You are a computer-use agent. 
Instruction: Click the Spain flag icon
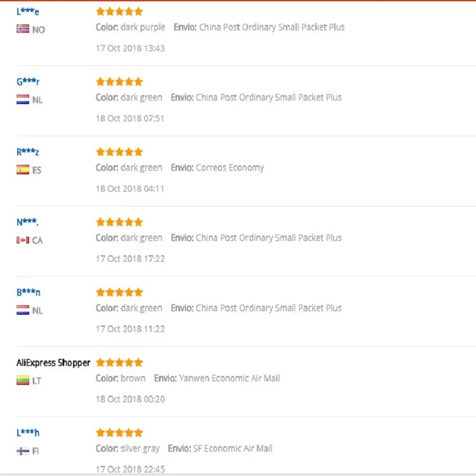(23, 170)
